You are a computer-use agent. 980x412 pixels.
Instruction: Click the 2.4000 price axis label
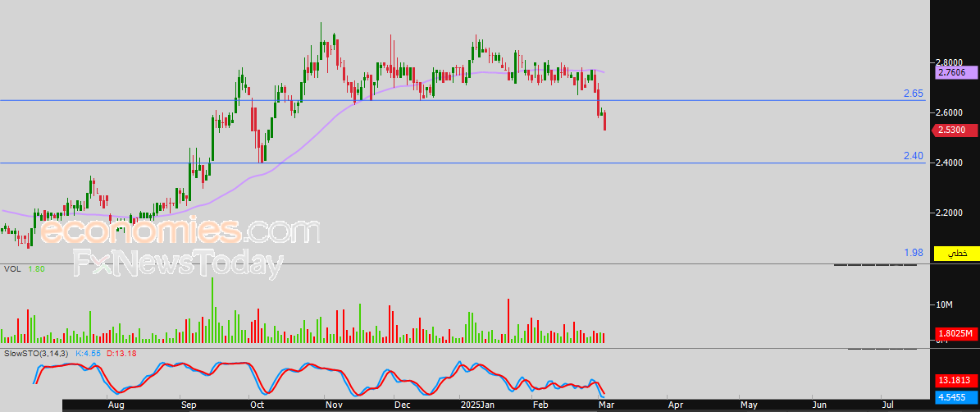[950, 163]
